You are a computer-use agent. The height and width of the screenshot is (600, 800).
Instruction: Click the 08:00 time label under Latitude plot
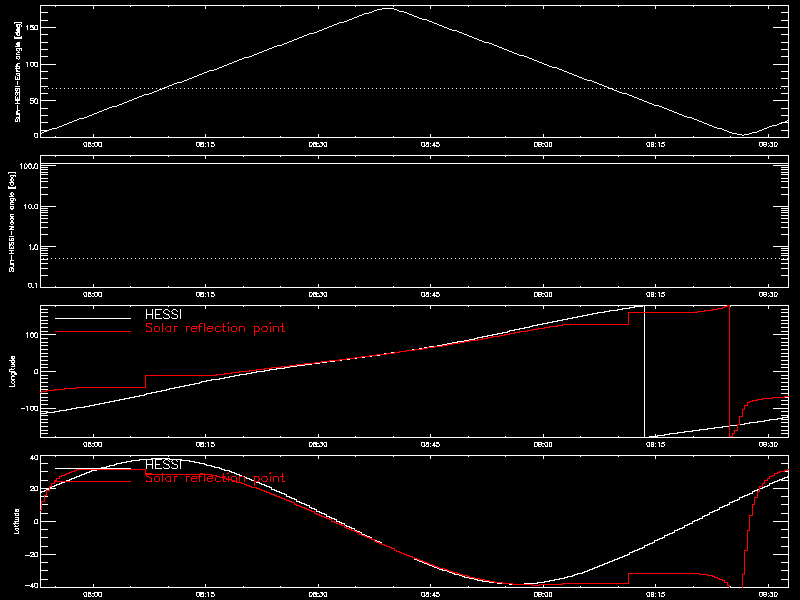pyautogui.click(x=92, y=595)
